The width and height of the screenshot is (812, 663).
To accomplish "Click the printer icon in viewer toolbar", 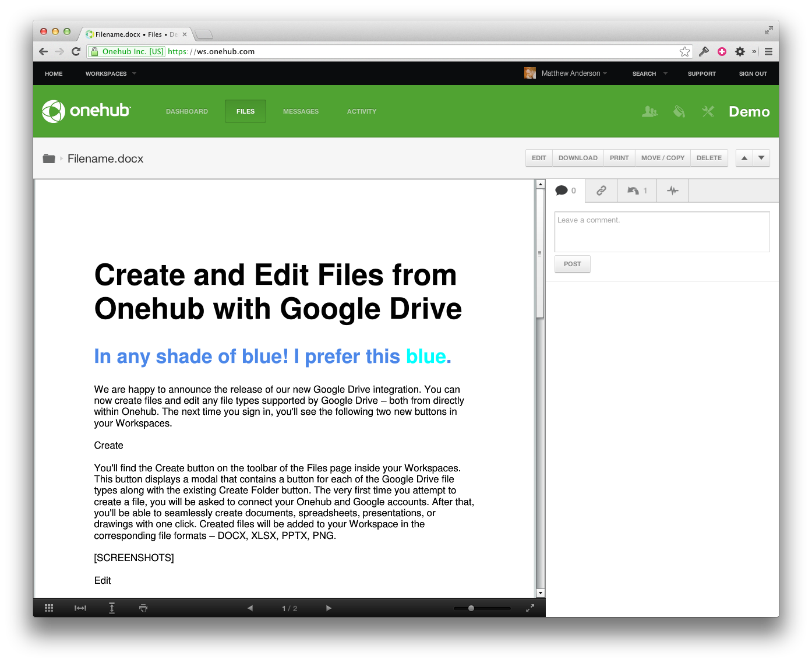I will pos(143,608).
